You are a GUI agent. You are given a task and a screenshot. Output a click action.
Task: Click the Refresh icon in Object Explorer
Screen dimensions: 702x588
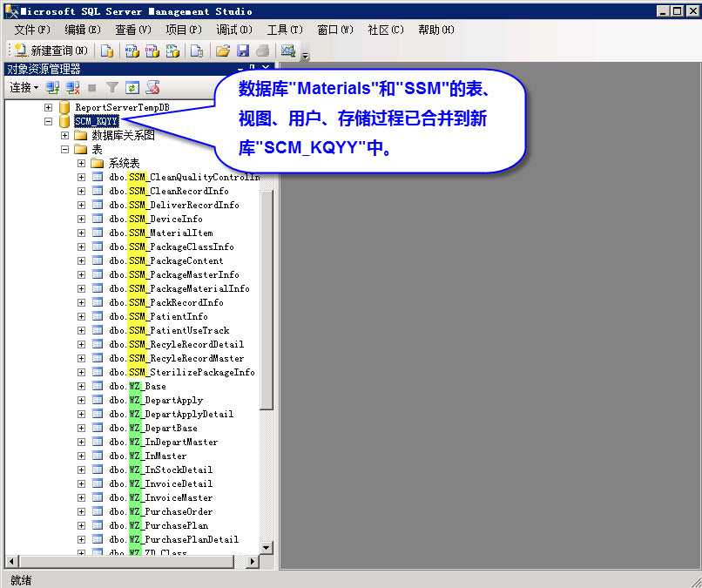132,88
